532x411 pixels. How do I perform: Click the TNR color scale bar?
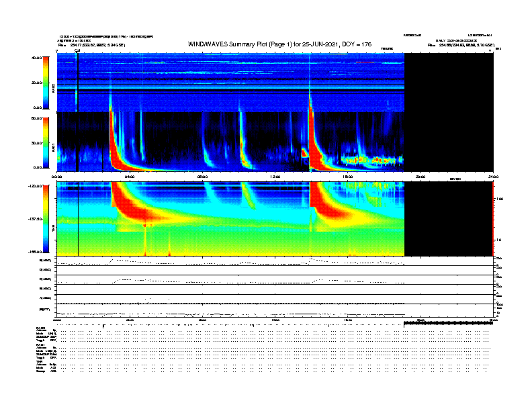pyautogui.click(x=46, y=219)
